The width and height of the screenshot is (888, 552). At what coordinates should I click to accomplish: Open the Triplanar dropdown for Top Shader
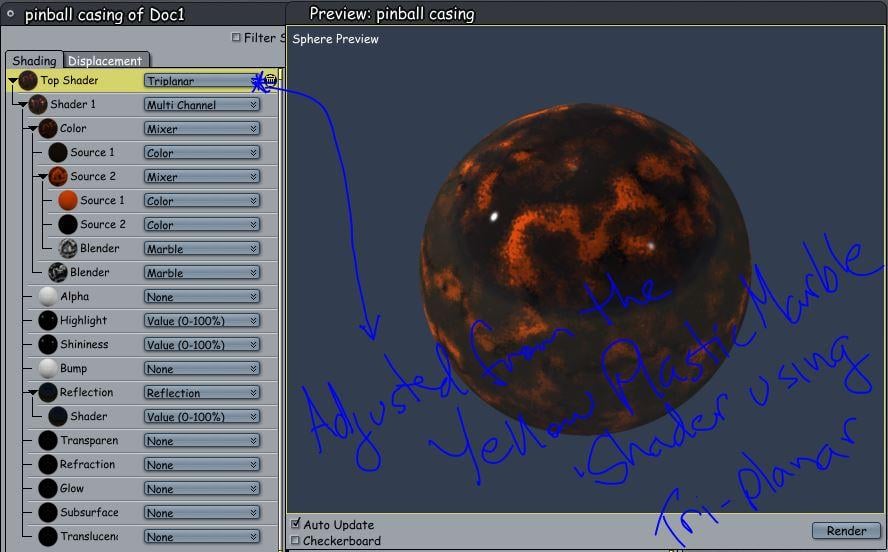202,80
